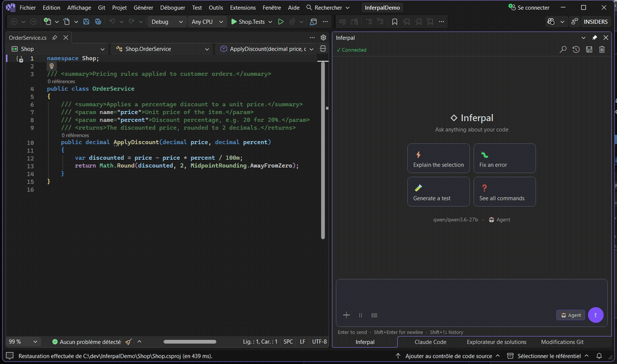617x364 pixels.
Task: Open the Fichier menu
Action: 28,7
